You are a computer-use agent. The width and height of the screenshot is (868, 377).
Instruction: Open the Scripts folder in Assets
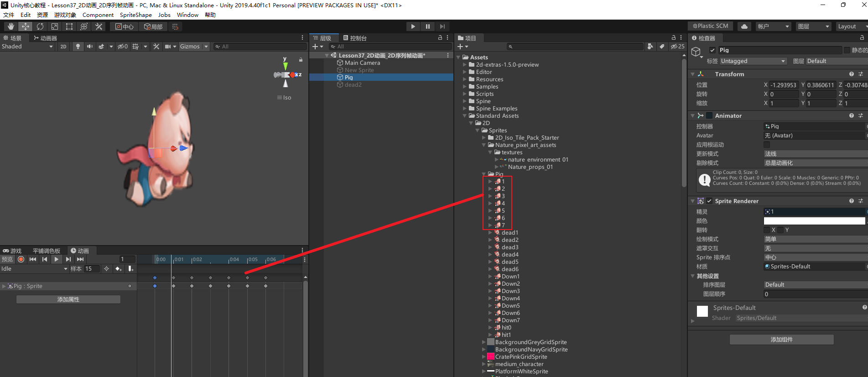click(x=485, y=94)
